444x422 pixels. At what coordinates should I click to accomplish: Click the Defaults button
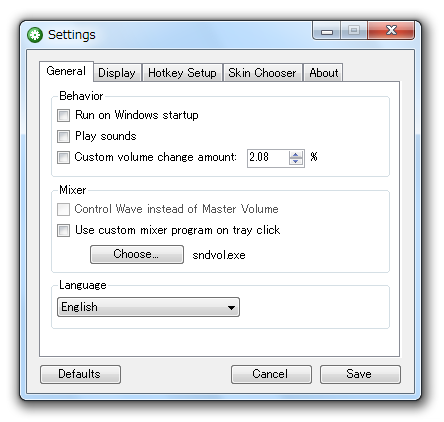tap(80, 374)
